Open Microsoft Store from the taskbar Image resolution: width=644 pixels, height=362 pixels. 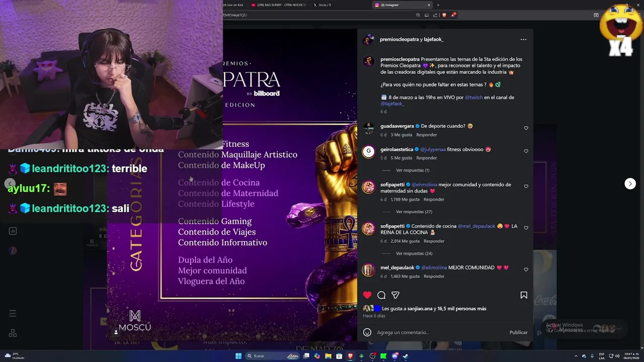(339, 356)
